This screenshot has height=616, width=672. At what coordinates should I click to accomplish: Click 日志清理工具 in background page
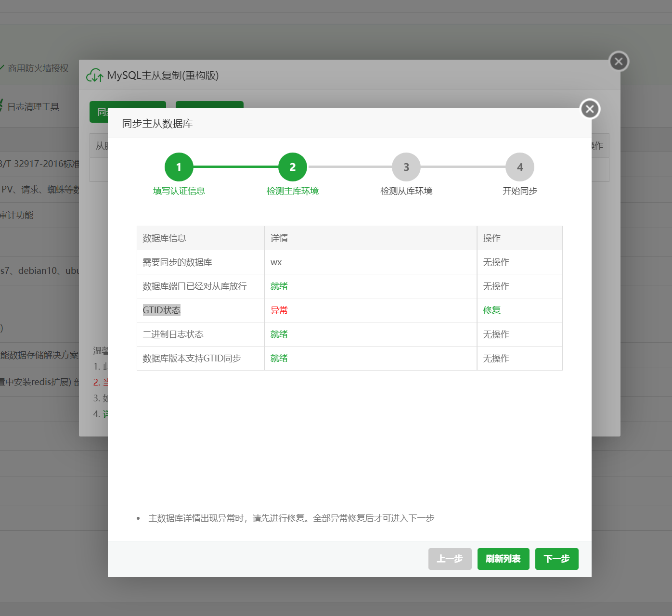[33, 107]
